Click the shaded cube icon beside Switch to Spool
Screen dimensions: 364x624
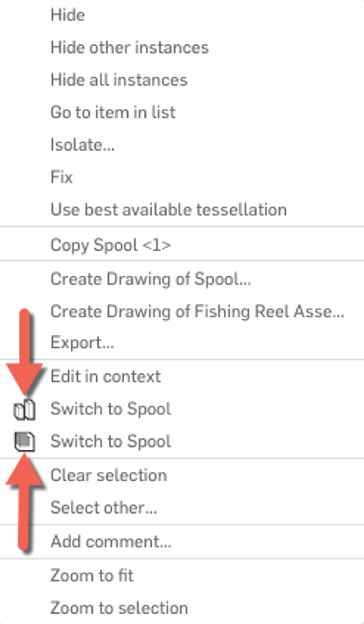tap(24, 442)
